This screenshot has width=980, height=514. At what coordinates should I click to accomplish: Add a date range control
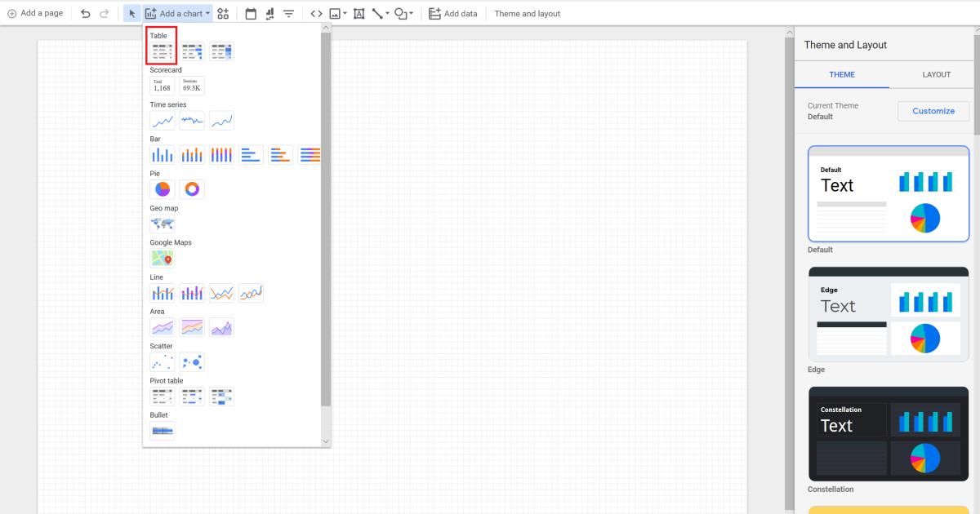(x=250, y=13)
